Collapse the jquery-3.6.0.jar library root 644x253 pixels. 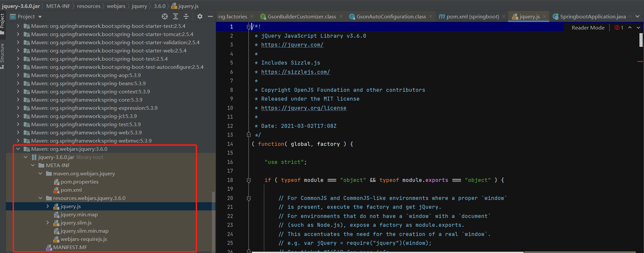click(26, 157)
